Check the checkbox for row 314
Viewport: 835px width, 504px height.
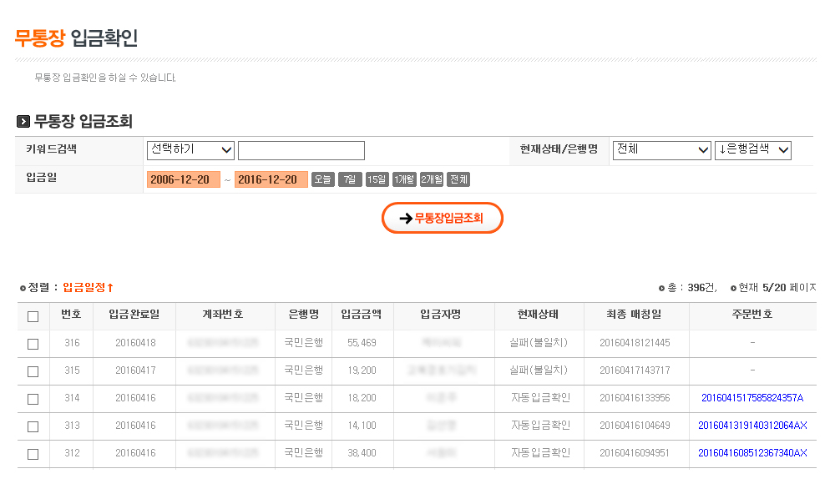point(33,399)
